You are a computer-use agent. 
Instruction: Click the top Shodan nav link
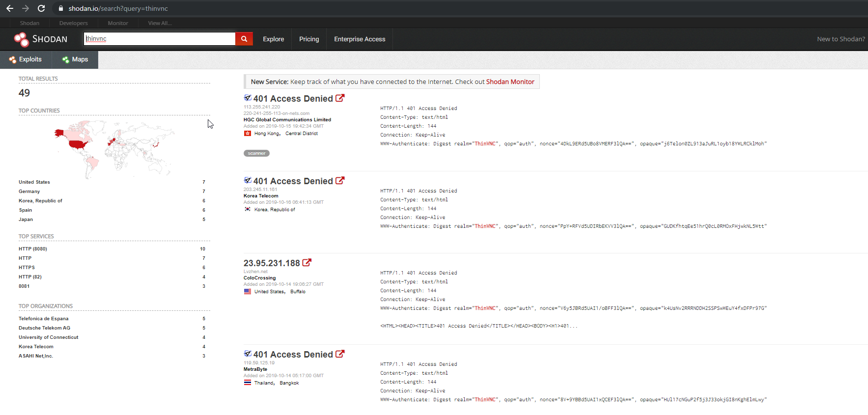pyautogui.click(x=29, y=23)
